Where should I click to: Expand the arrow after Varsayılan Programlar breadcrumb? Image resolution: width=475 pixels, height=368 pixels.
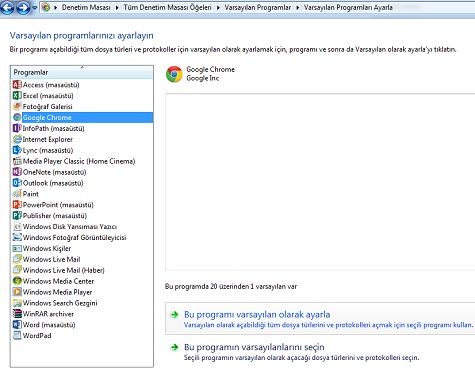[297, 7]
